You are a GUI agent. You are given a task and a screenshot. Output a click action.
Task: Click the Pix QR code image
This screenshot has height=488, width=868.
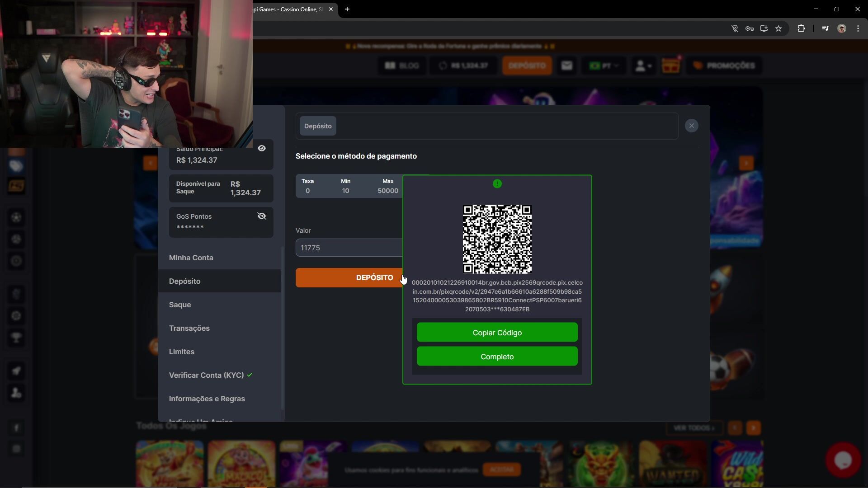point(497,239)
